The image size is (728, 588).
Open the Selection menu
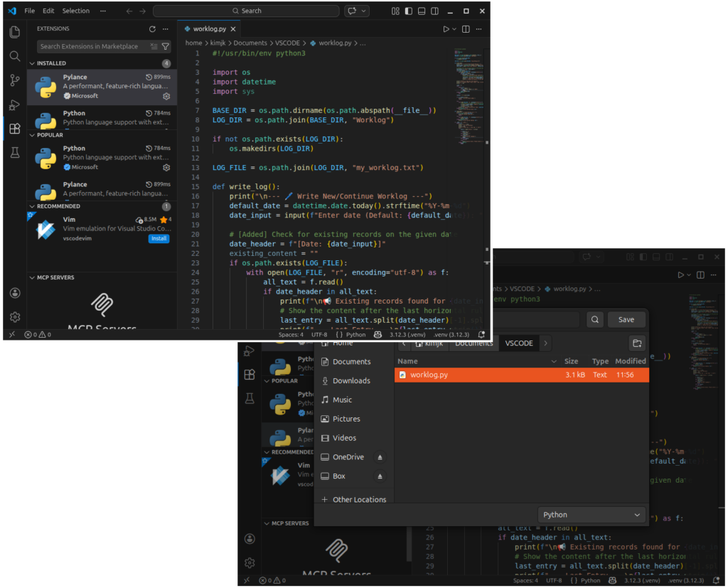(76, 11)
